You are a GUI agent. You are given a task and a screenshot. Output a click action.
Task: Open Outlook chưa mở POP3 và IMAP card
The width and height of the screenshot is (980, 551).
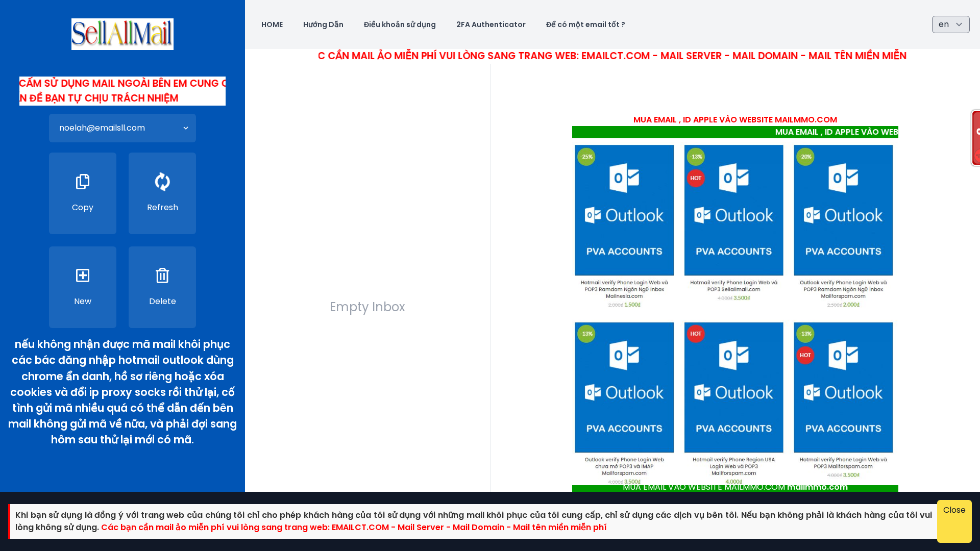pos(624,404)
